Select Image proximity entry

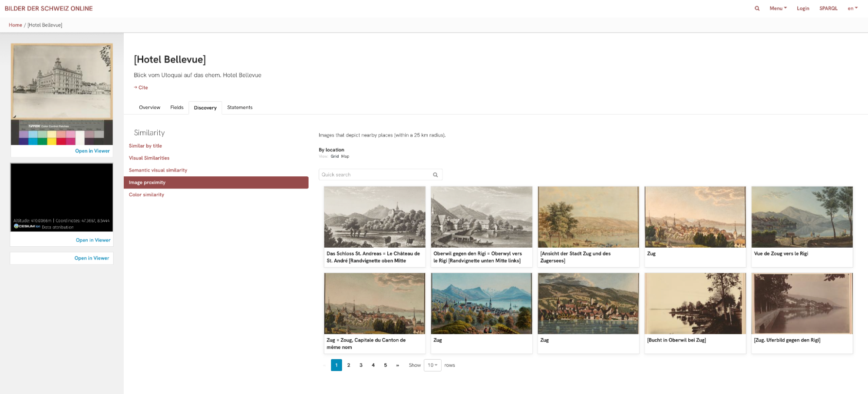pyautogui.click(x=216, y=182)
